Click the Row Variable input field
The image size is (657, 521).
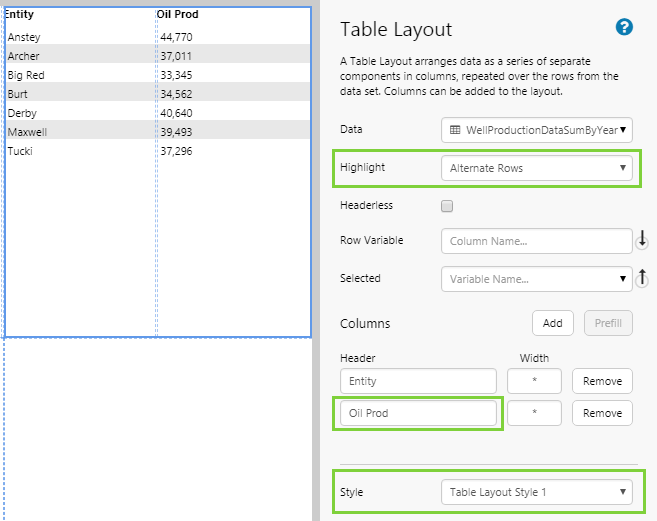[537, 241]
